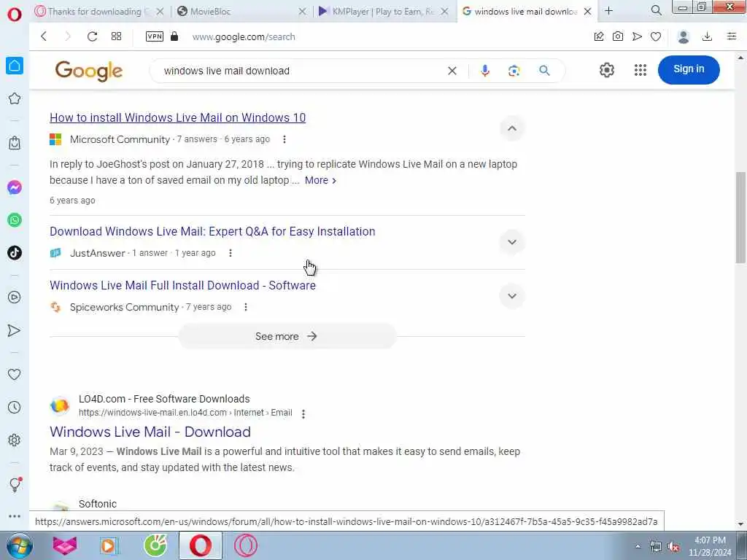This screenshot has height=560, width=747.
Task: Open Speed Dial start page grid
Action: (x=116, y=36)
